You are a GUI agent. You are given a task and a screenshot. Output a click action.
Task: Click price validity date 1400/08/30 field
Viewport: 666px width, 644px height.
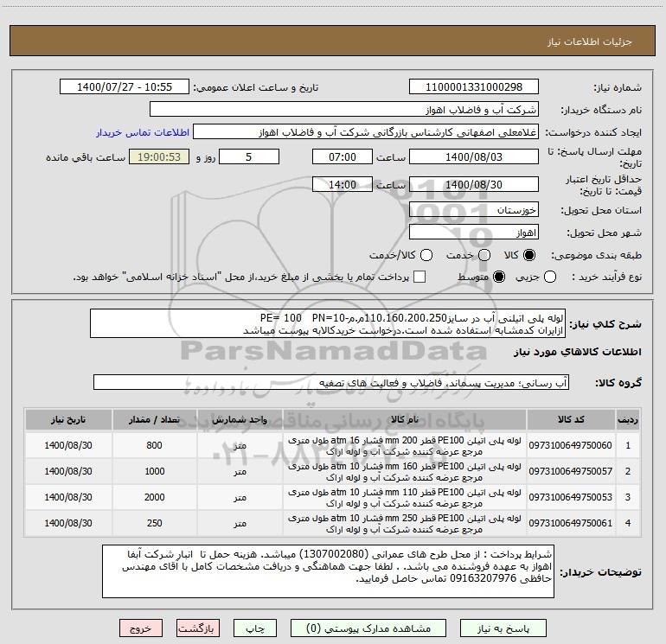[474, 184]
